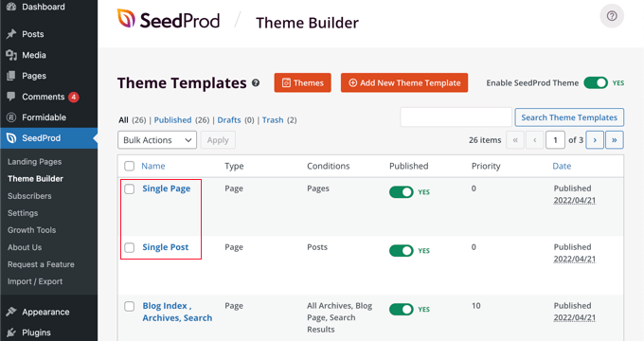This screenshot has width=644, height=341.
Task: Check the Single Post row checkbox
Action: click(x=130, y=248)
